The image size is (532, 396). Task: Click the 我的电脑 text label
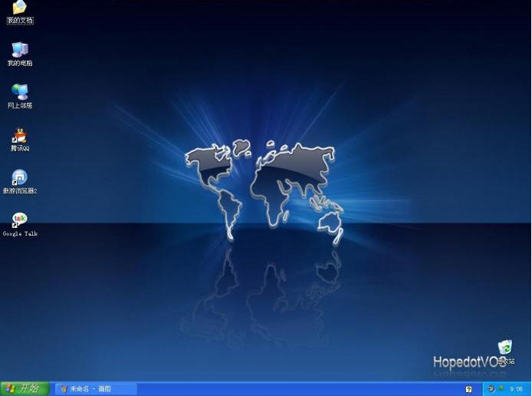(20, 64)
